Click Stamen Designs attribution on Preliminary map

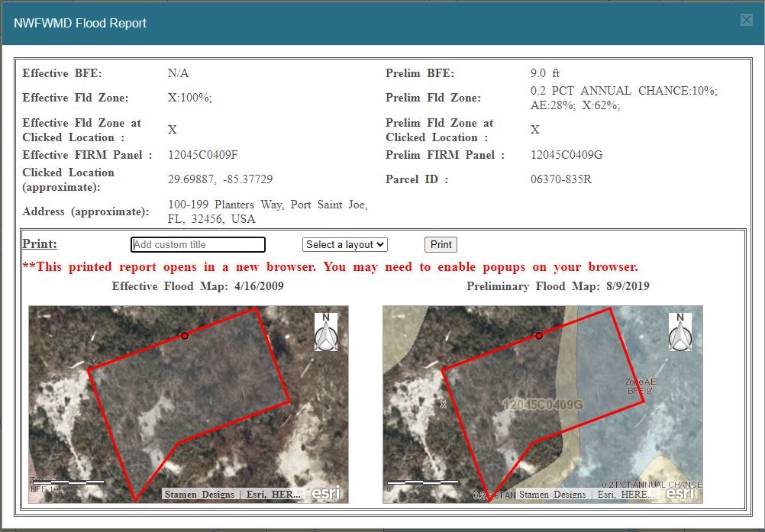coord(553,495)
